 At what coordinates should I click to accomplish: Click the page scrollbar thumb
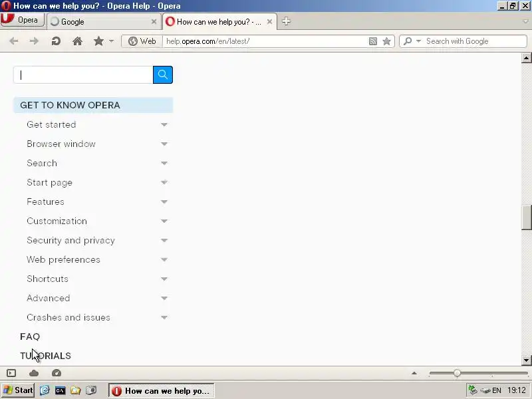526,217
